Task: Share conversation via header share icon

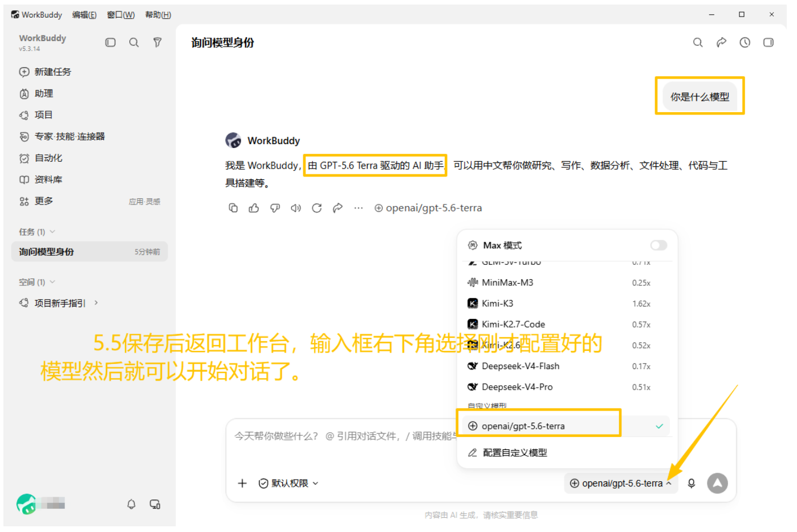Action: tap(721, 42)
